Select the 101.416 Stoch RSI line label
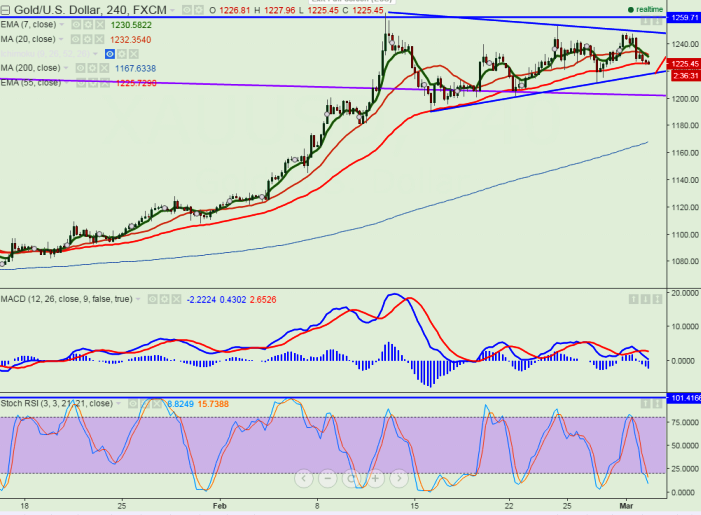 [x=684, y=398]
